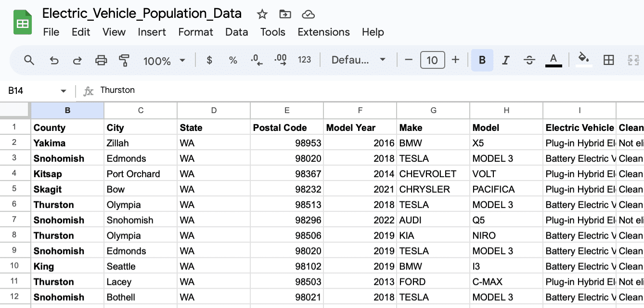Image resolution: width=644 pixels, height=308 pixels.
Task: Toggle italic formatting
Action: [x=506, y=60]
